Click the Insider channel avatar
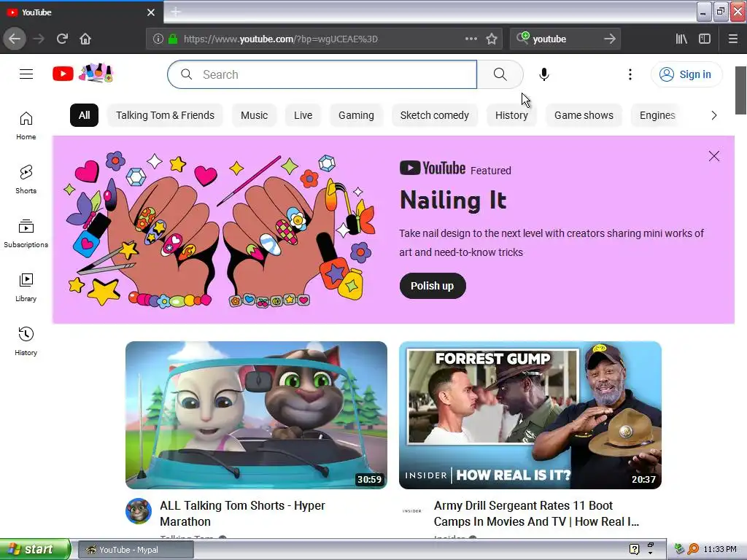 pos(412,511)
